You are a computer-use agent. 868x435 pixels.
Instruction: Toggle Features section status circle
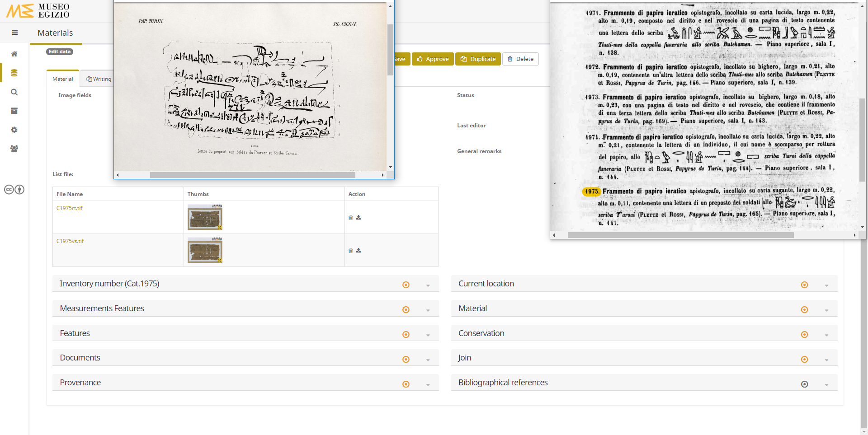[x=406, y=334]
